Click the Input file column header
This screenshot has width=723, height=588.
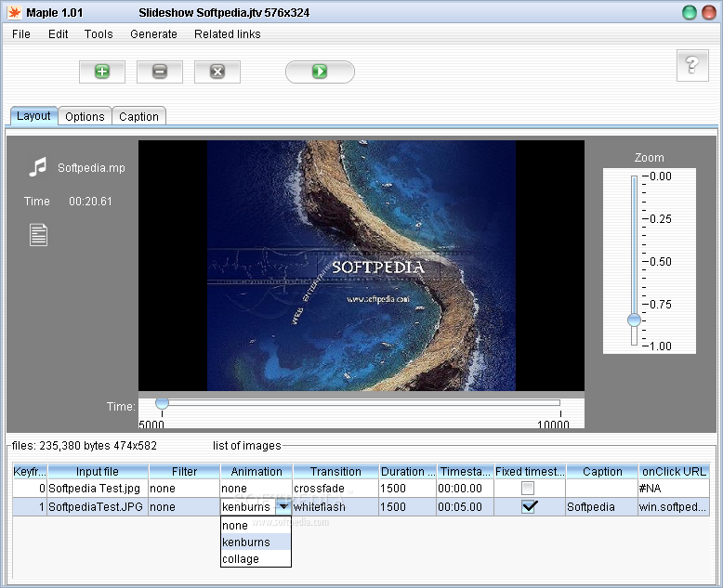tap(98, 471)
